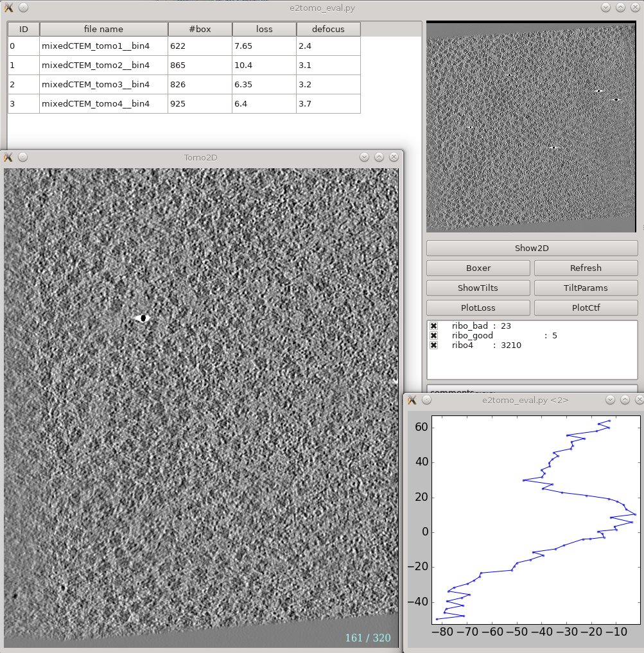Click the round sticky button in Tomo2D title bar
This screenshot has width=644, height=653.
[x=23, y=157]
